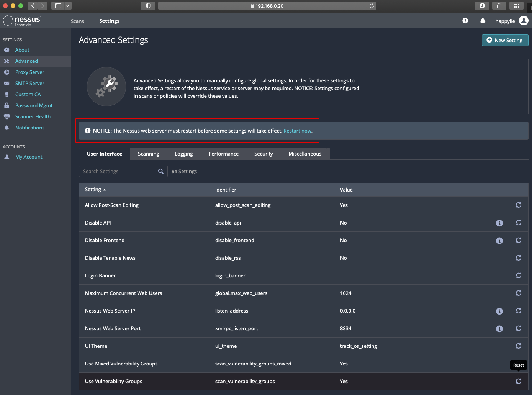Select the track_os_setting value
Image resolution: width=532 pixels, height=395 pixels.
(358, 346)
